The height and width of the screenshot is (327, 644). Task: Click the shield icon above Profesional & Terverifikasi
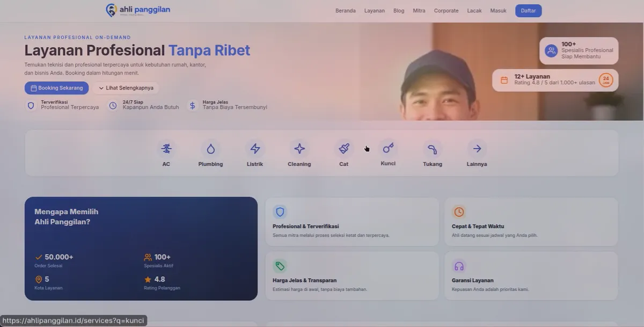[280, 212]
